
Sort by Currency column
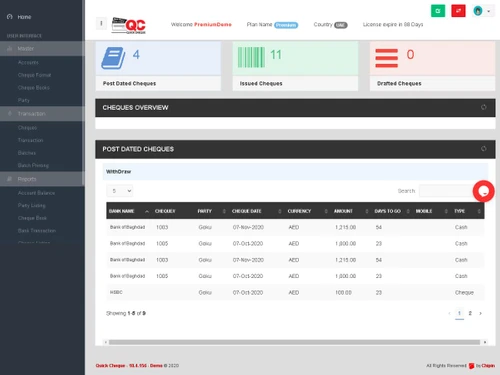[307, 211]
